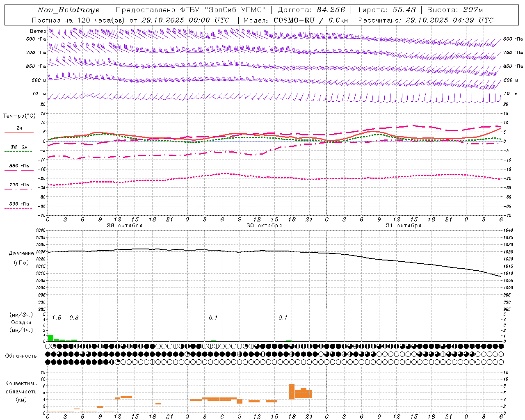Click the 'Высота: 207м' header value
The height and width of the screenshot is (420, 525).
point(455,10)
